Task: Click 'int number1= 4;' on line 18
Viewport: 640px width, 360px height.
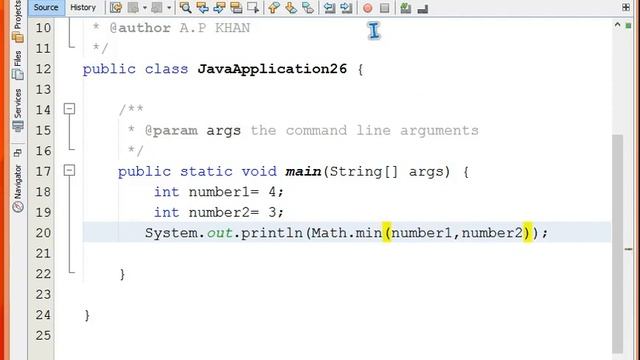Action: point(219,192)
